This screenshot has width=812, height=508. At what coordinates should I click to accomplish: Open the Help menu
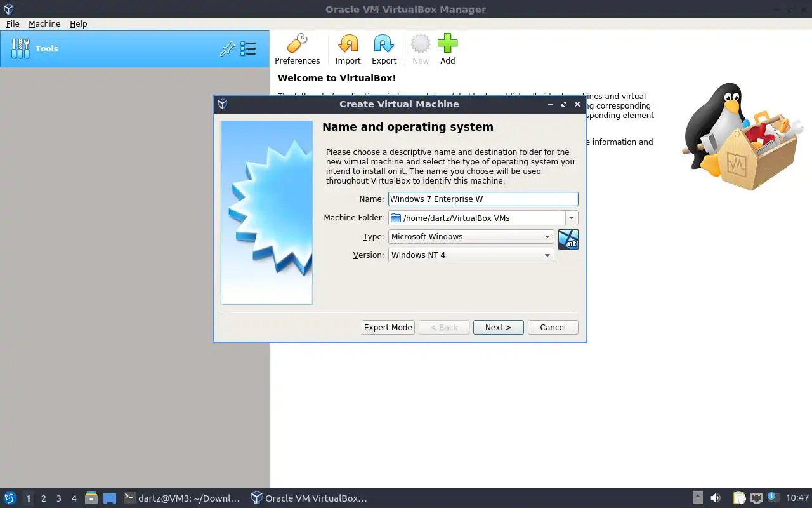(x=79, y=23)
